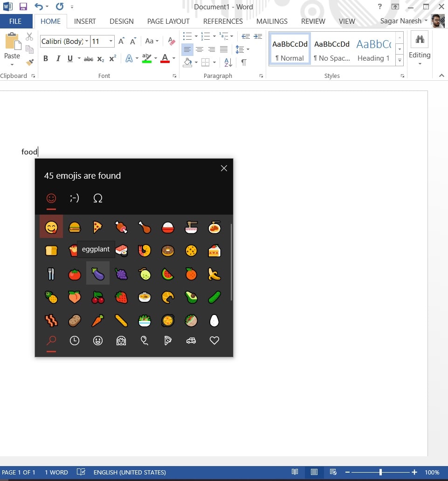This screenshot has height=481, width=448.
Task: Expand the Styles gallery more arrow
Action: [x=400, y=60]
